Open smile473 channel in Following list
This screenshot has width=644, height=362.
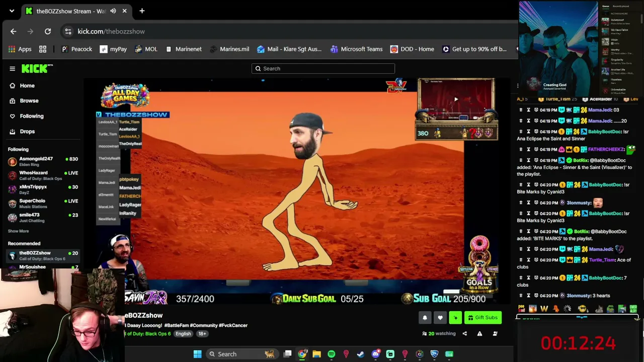tap(43, 218)
